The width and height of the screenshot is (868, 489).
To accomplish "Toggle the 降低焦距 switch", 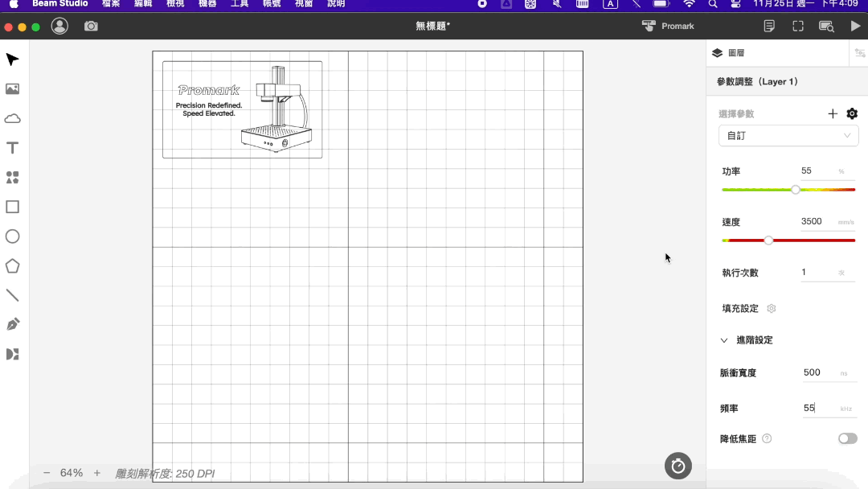I will point(847,438).
